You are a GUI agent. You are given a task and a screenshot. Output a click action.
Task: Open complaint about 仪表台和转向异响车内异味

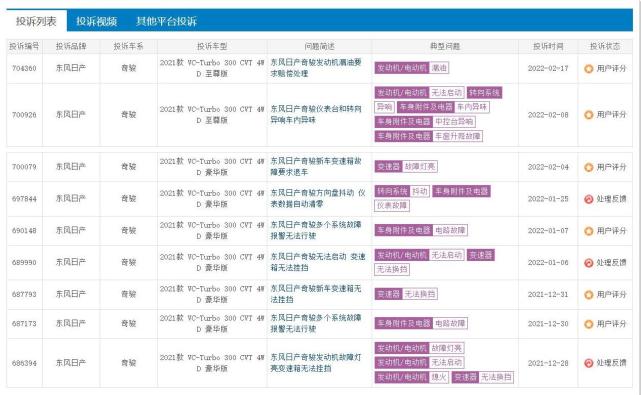(x=316, y=114)
